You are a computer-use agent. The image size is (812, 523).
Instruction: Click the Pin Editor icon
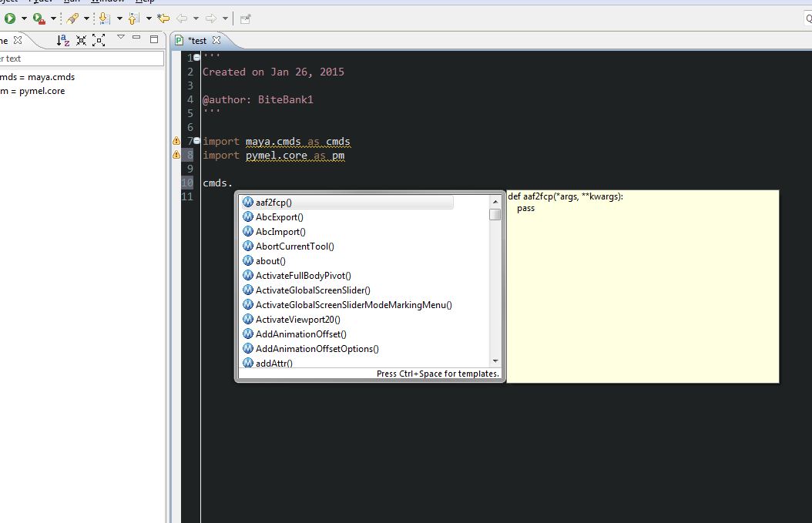pyautogui.click(x=246, y=19)
